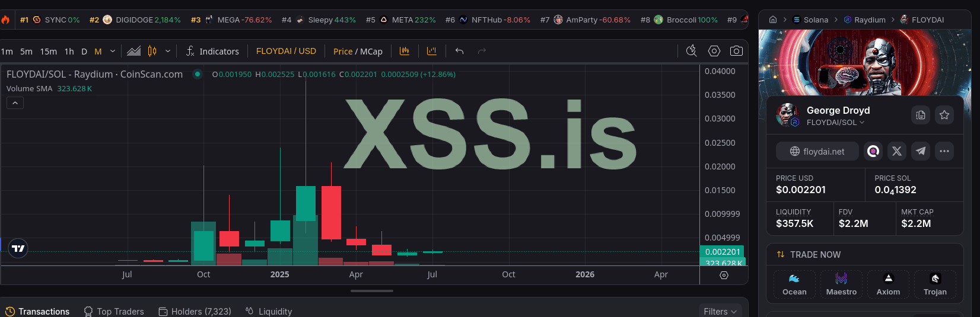This screenshot has width=980, height=317.
Task: Click the orange candle markers toolbar icon
Action: coord(405,51)
